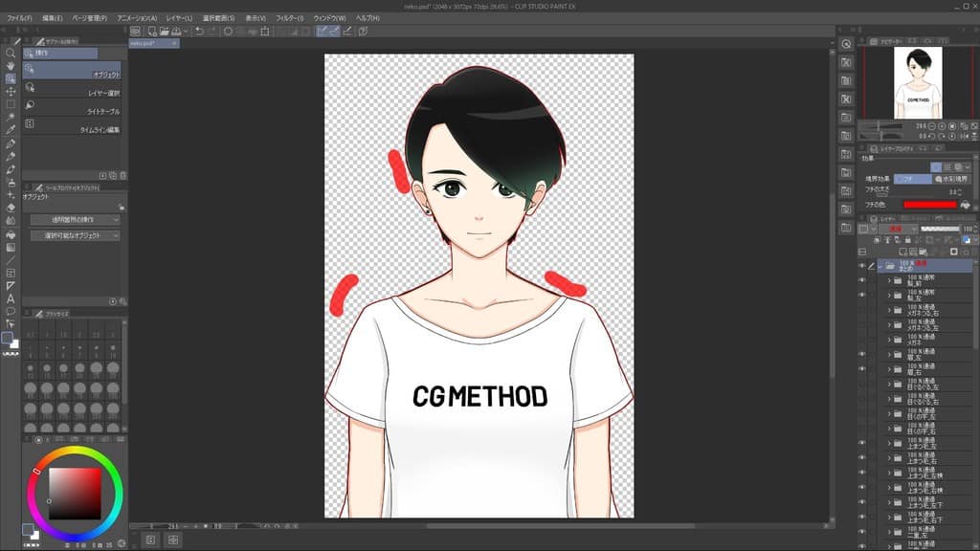This screenshot has height=551, width=980.
Task: Click the Undo arrow in command bar
Action: 198,31
